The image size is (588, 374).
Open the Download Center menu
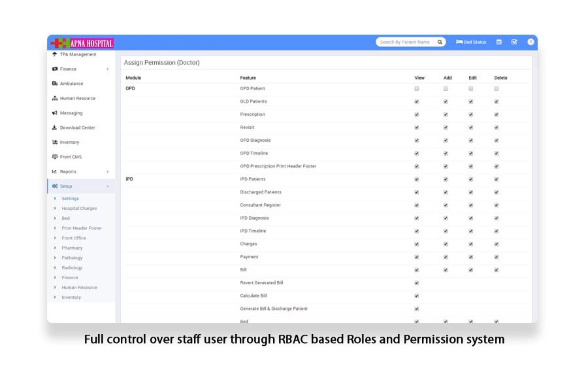coord(77,127)
